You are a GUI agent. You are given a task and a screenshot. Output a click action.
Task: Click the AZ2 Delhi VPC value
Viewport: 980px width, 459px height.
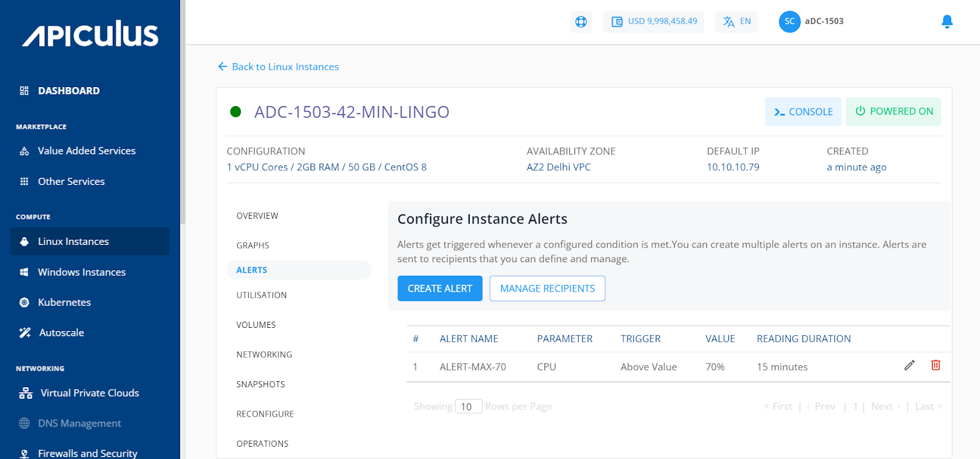[559, 167]
